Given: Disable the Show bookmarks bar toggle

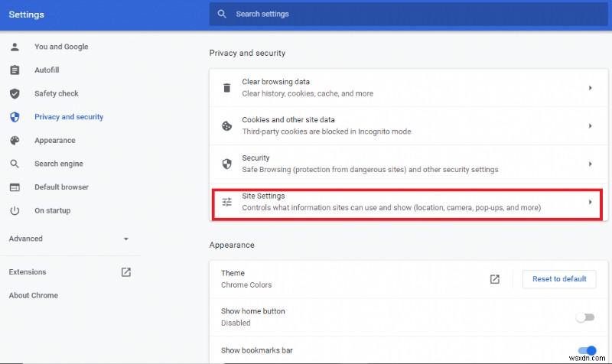Looking at the screenshot, I should point(587,351).
